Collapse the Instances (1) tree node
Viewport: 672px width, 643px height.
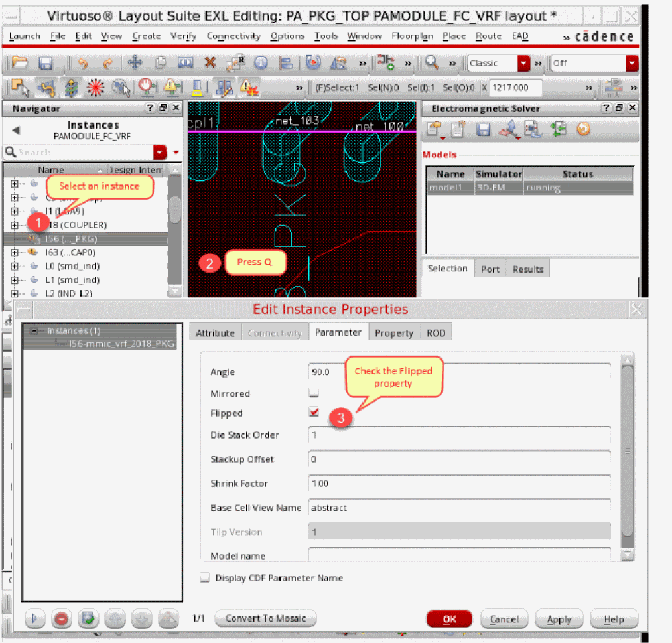click(34, 331)
